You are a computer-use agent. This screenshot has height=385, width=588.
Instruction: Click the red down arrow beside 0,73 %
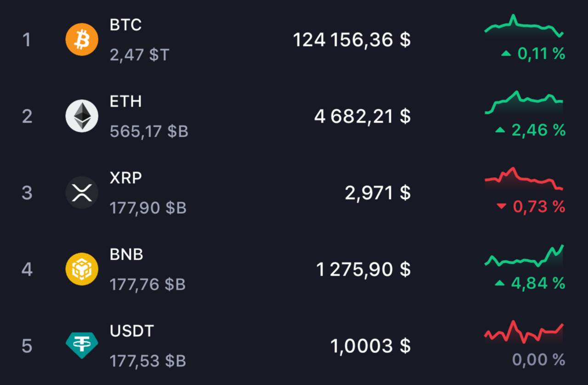(501, 207)
